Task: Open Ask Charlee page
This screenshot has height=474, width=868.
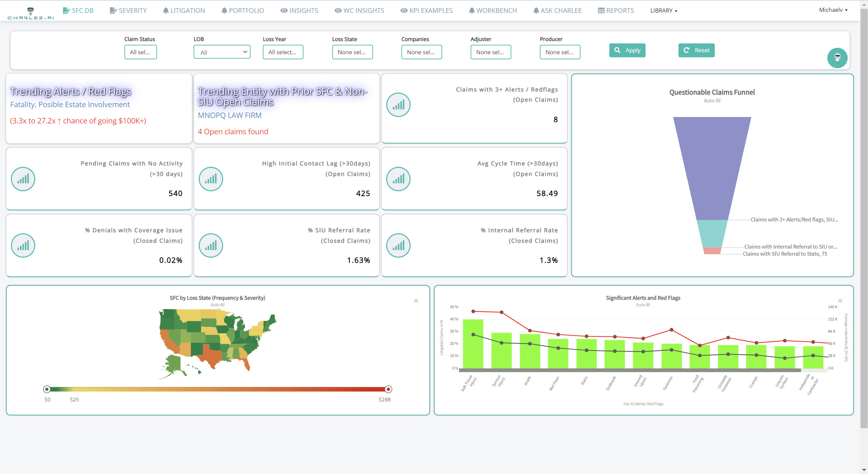Action: click(x=557, y=11)
